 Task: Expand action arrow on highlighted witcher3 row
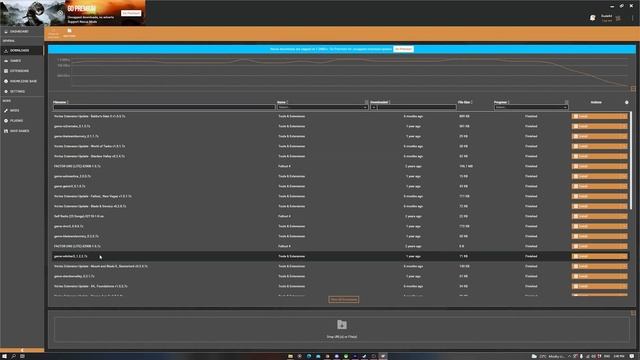(625, 256)
